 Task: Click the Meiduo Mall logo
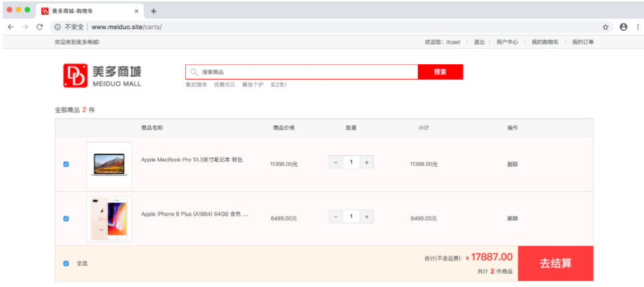point(102,76)
